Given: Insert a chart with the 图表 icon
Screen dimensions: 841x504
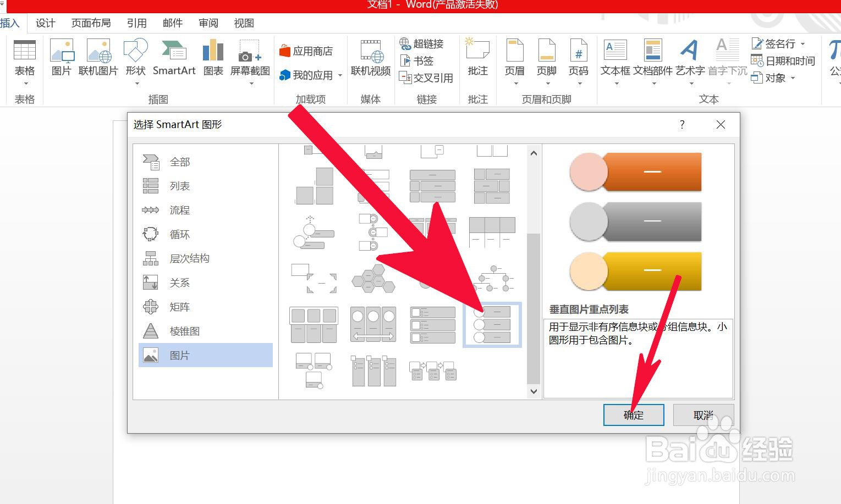Looking at the screenshot, I should 212,55.
